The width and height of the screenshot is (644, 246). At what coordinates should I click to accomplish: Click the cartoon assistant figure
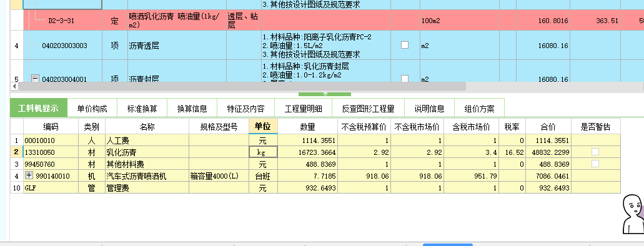click(633, 214)
